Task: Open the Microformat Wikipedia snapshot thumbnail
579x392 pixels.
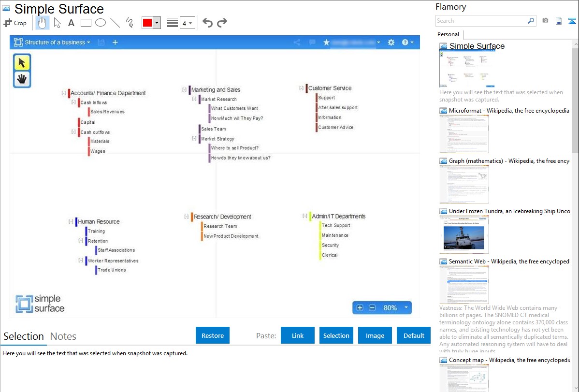Action: click(464, 134)
